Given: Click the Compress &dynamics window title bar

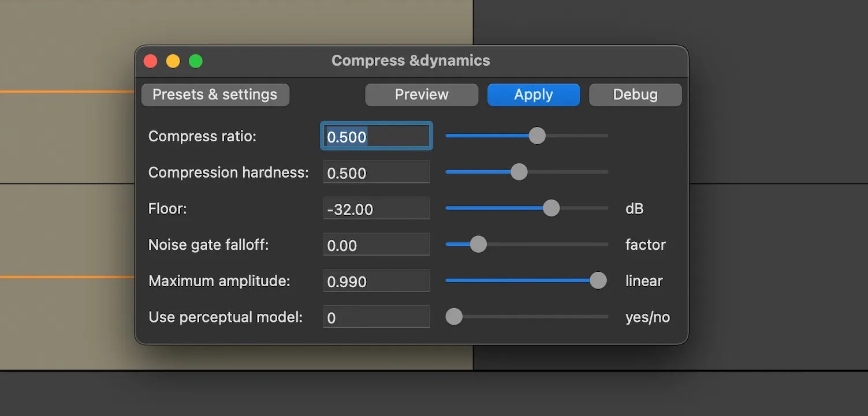Looking at the screenshot, I should [411, 60].
